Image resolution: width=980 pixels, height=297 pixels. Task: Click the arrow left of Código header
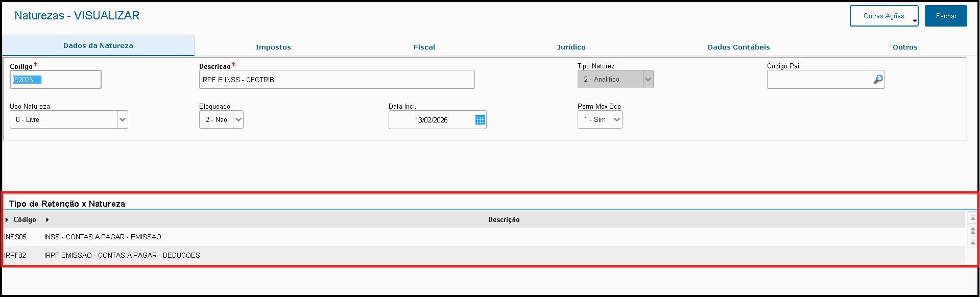(x=7, y=220)
